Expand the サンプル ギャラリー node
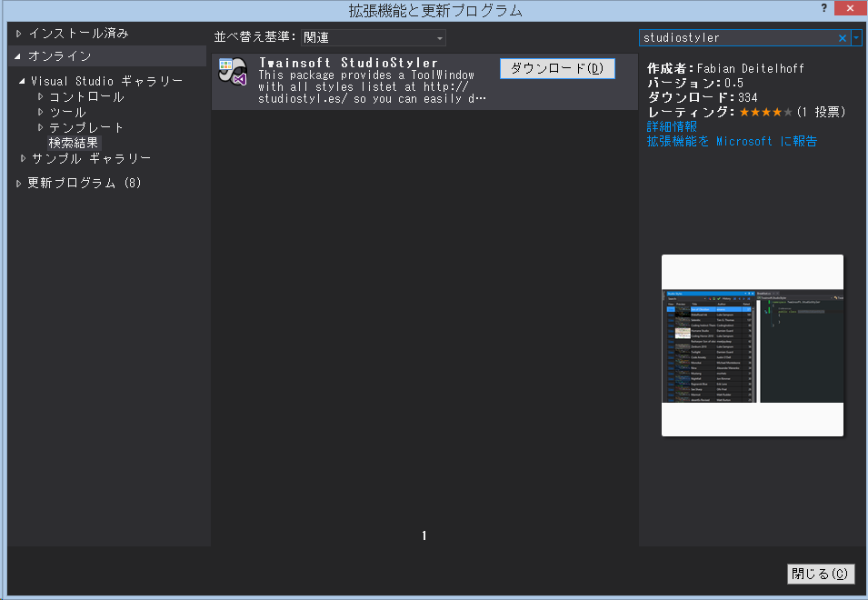868x600 pixels. (x=23, y=158)
